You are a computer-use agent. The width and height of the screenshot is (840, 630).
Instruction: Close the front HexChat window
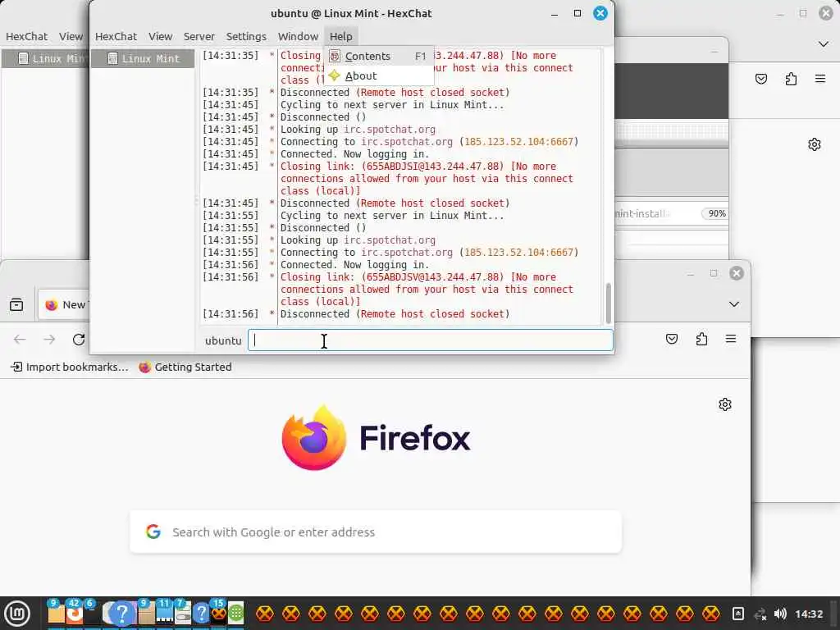[600, 13]
